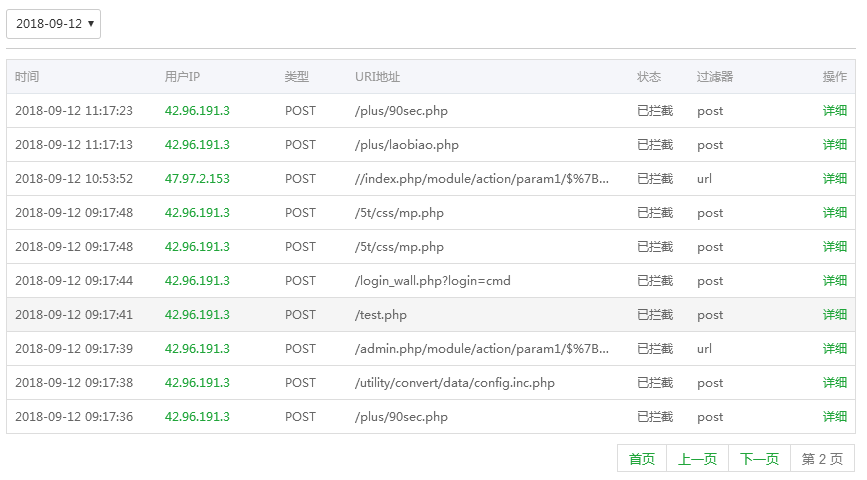Open 详细 for the /login_wall.php?login=cmd entry
This screenshot has width=867, height=480.
point(834,281)
